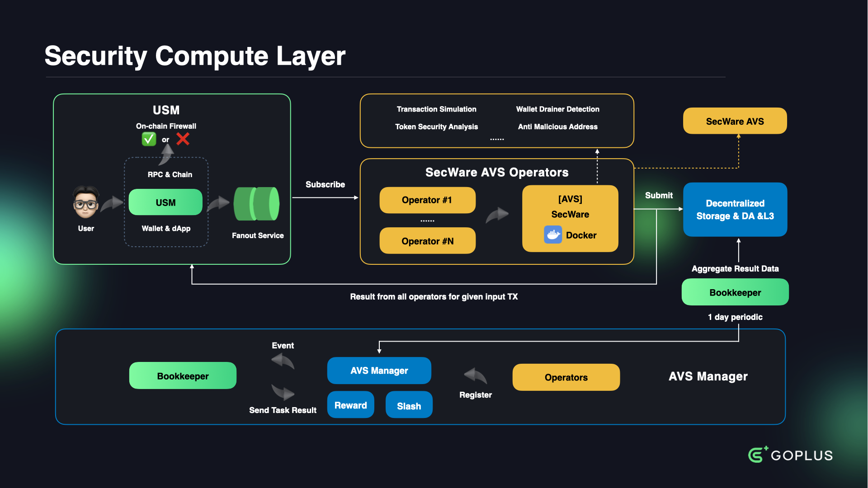Click the blue AVS Manager button
Image resolution: width=868 pixels, height=488 pixels.
coord(379,371)
